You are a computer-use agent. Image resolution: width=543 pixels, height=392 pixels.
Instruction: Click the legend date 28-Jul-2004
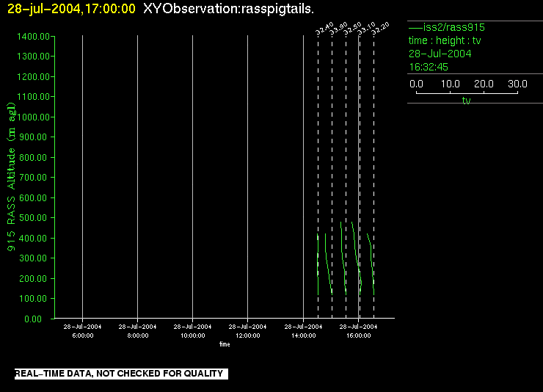pos(440,54)
